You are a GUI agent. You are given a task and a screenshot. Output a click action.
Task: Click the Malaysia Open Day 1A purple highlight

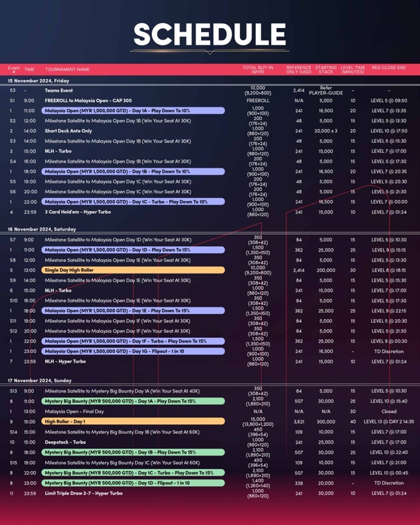133,111
